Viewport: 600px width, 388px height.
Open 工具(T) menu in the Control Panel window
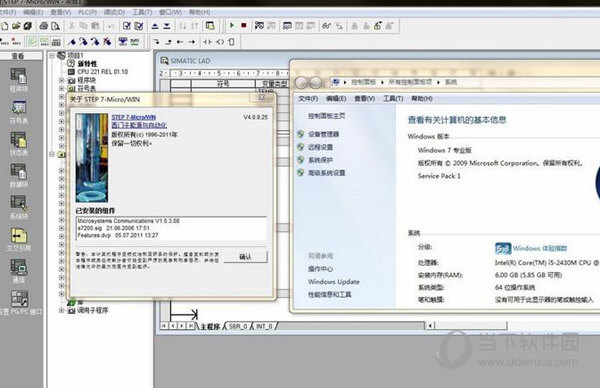pos(393,98)
